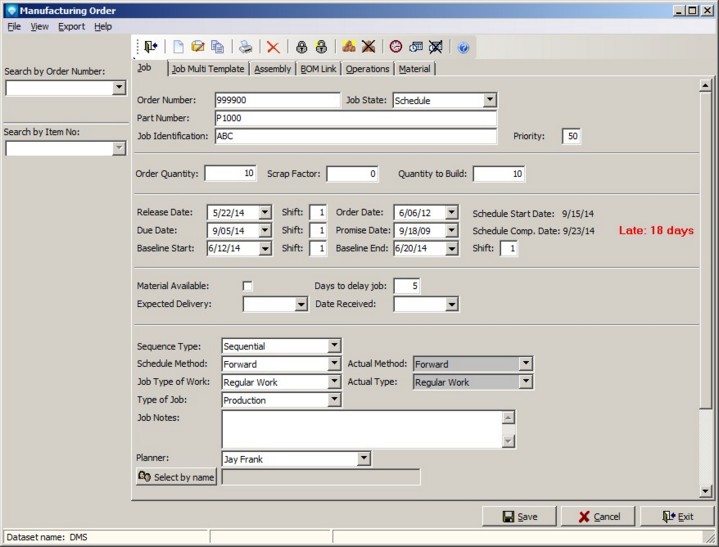Switch to the BOM Link tab

pyautogui.click(x=319, y=69)
